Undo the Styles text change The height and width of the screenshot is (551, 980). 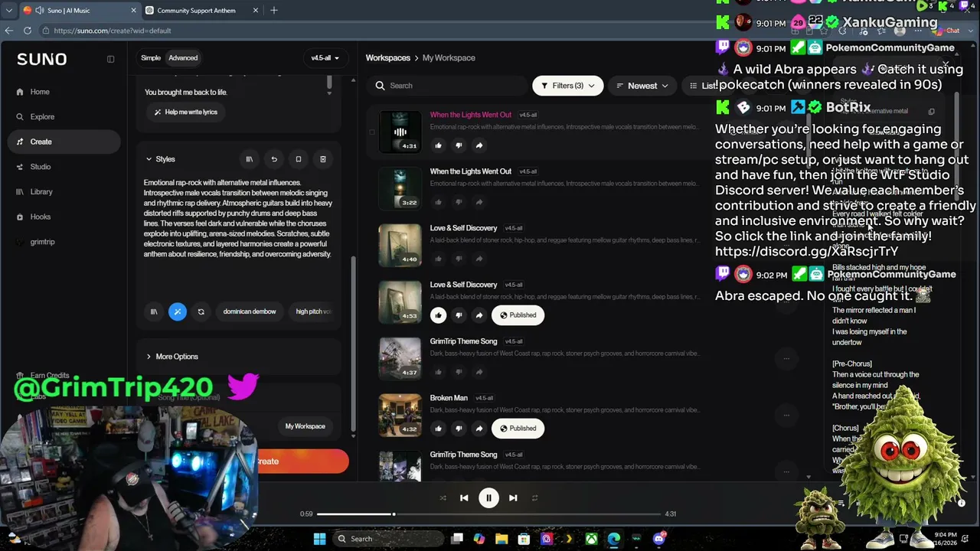pos(273,159)
